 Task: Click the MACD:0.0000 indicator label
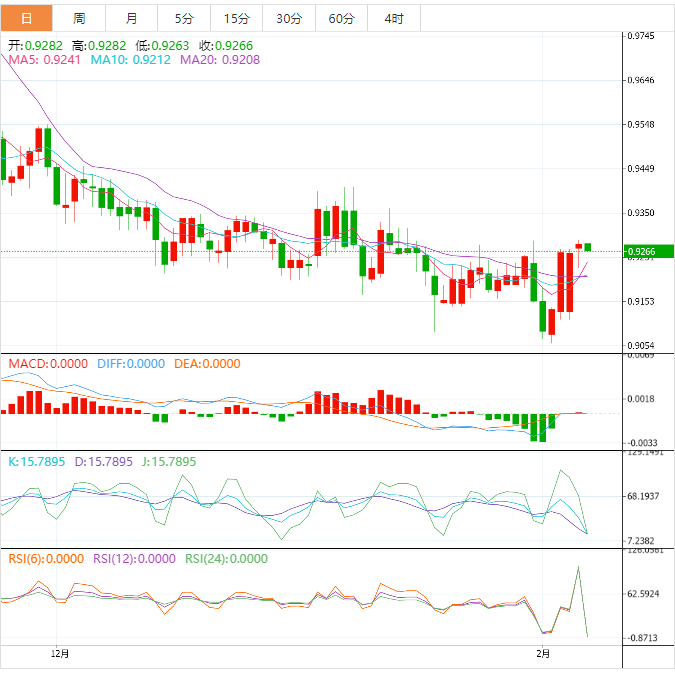pos(48,364)
